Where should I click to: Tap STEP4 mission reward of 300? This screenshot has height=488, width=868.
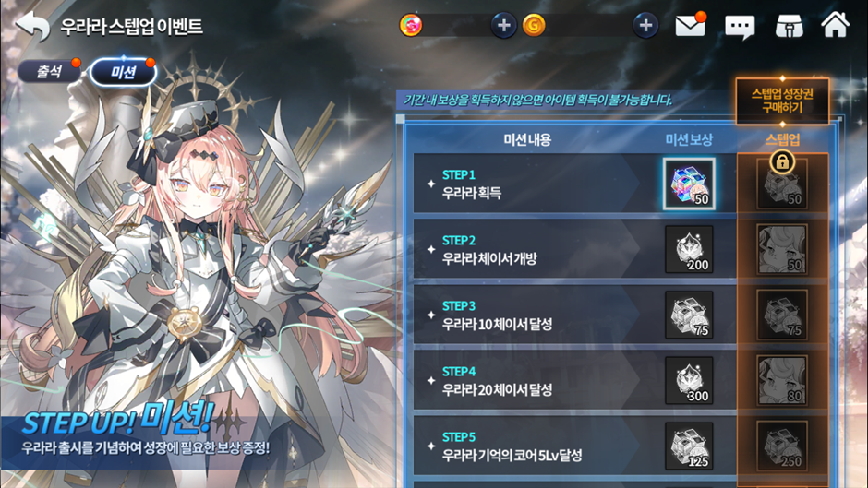point(689,381)
